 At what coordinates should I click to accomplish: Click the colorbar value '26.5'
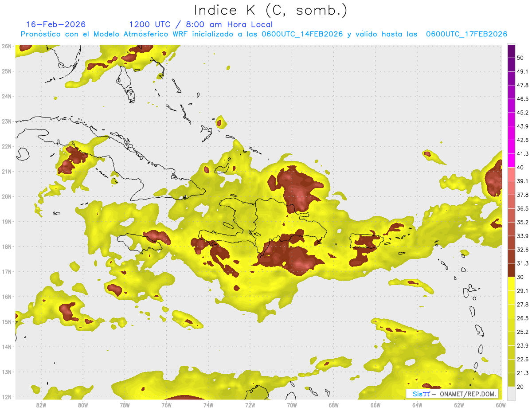coord(523,318)
